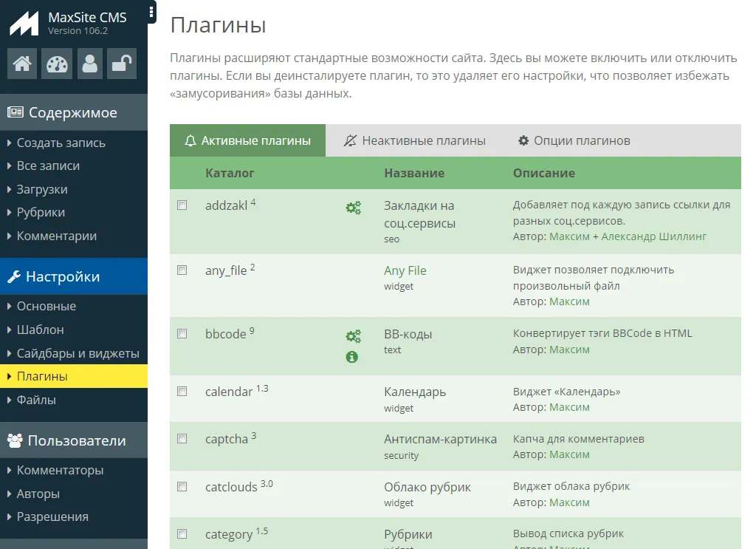The height and width of the screenshot is (549, 756).
Task: Click the home icon in sidebar header
Action: pyautogui.click(x=22, y=64)
